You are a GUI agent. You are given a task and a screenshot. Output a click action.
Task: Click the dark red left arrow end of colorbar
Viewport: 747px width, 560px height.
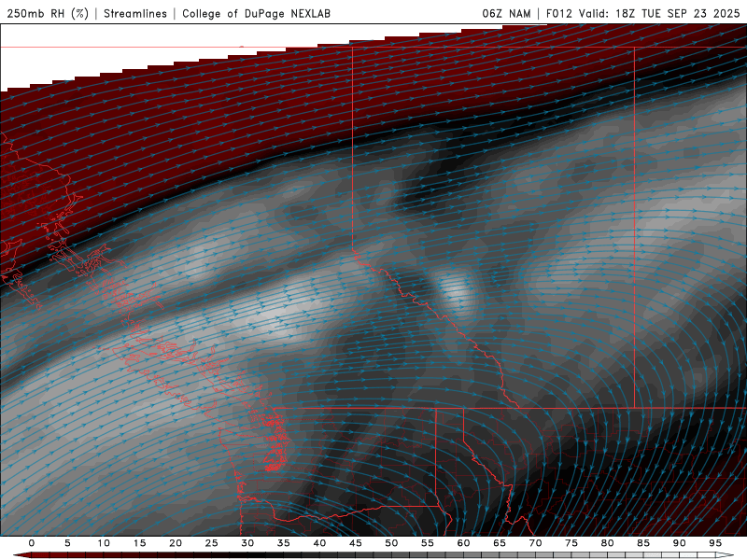click(21, 555)
